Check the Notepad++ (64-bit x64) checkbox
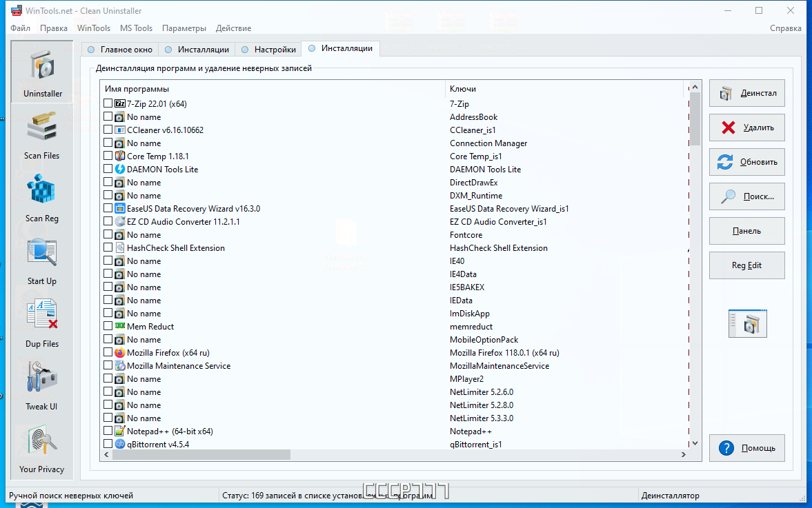This screenshot has height=508, width=812. (x=108, y=430)
